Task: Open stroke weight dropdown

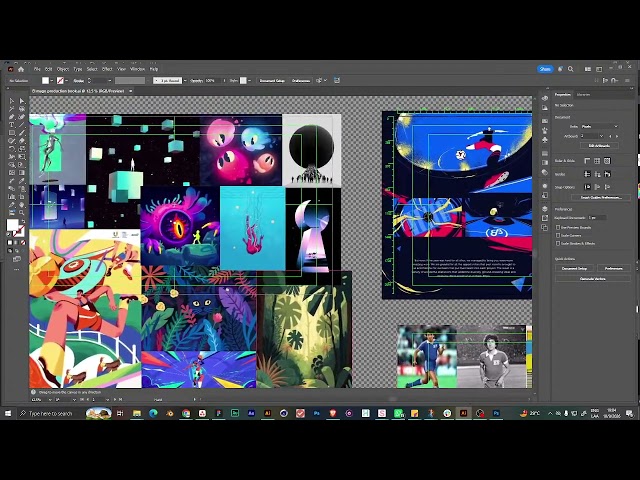Action: tap(110, 80)
